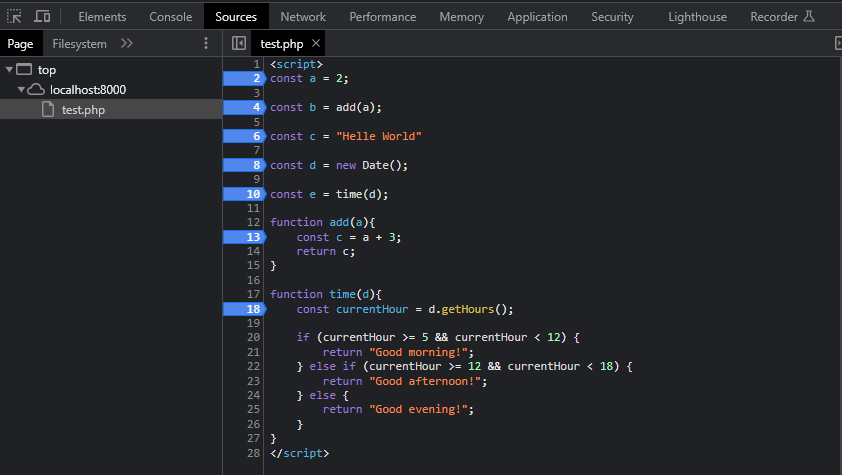The image size is (842, 475).
Task: Hide the navigator sidebar panel icon
Action: point(238,43)
